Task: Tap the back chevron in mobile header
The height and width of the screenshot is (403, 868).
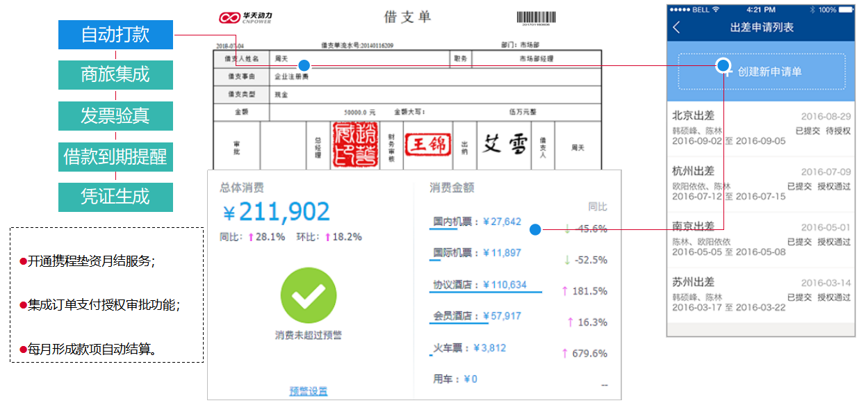Action: coord(677,28)
